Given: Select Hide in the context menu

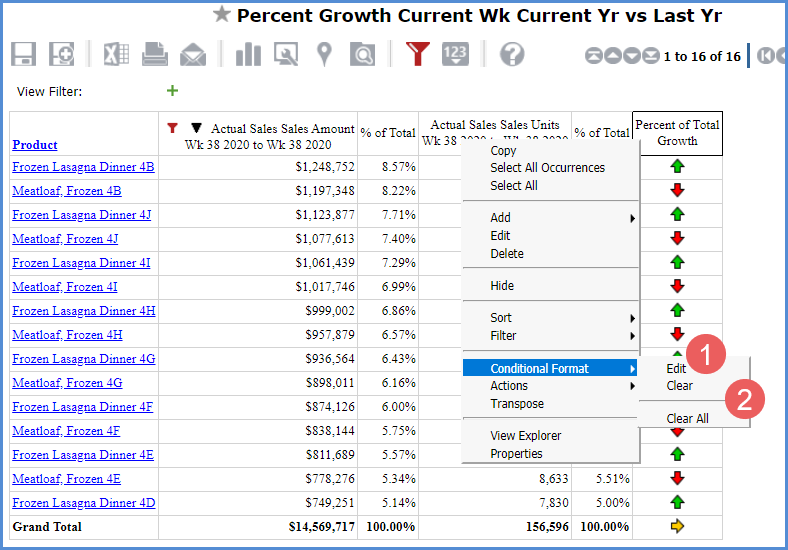Looking at the screenshot, I should [502, 286].
